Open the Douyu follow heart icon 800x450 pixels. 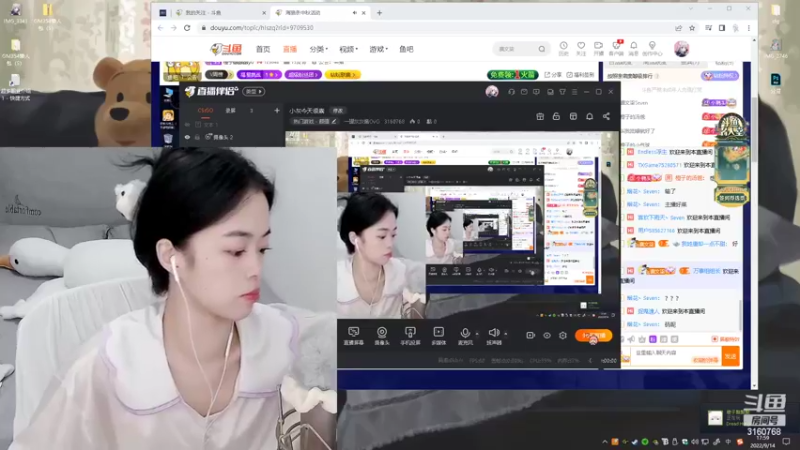click(x=581, y=46)
